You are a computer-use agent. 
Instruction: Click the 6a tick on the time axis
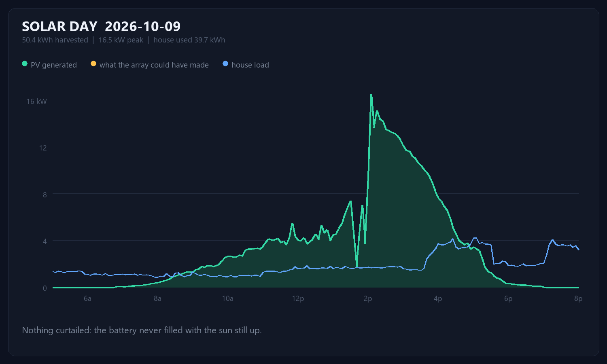[87, 299]
